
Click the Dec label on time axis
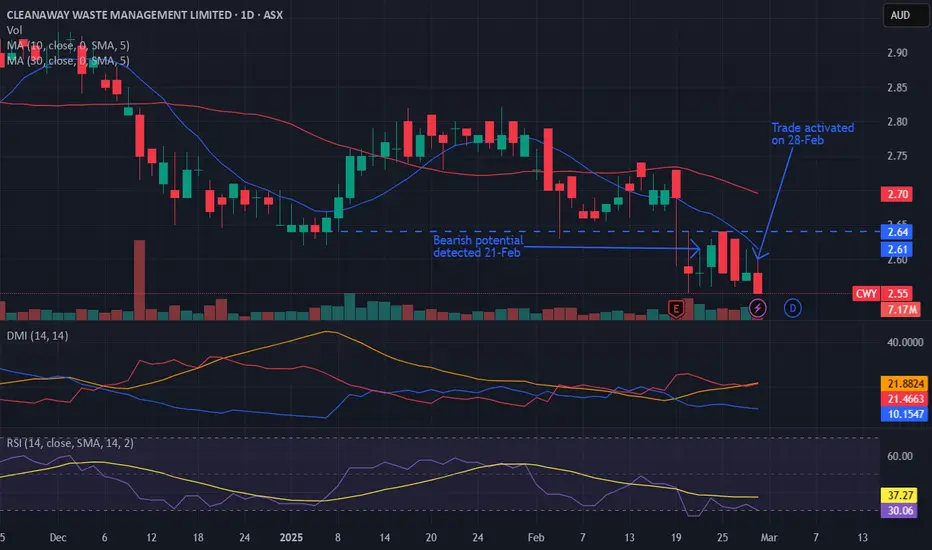58,538
